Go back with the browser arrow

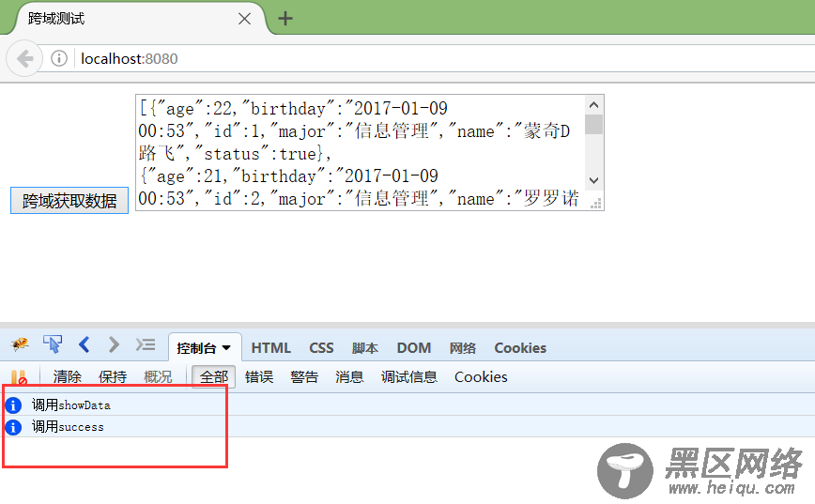[x=24, y=59]
